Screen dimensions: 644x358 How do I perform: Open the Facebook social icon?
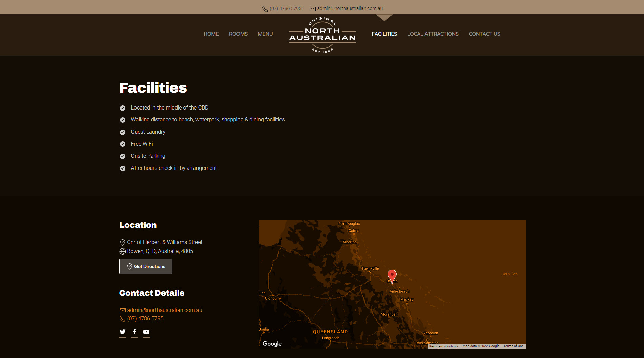pyautogui.click(x=134, y=332)
